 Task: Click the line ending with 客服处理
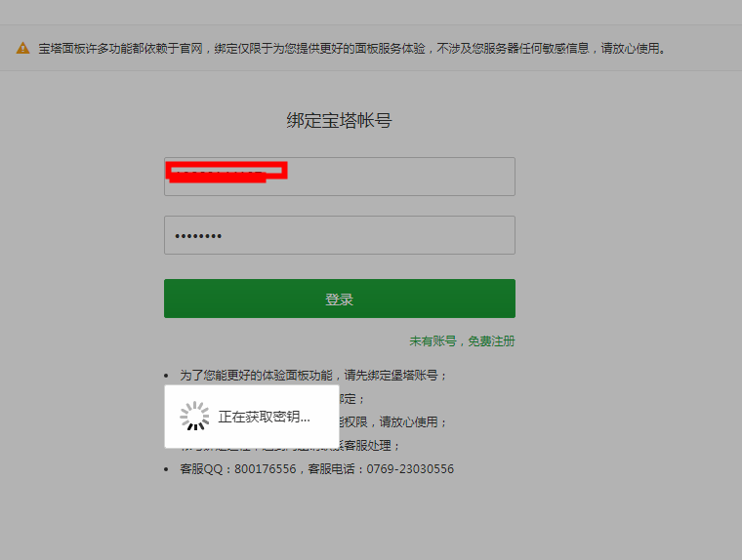point(369,446)
